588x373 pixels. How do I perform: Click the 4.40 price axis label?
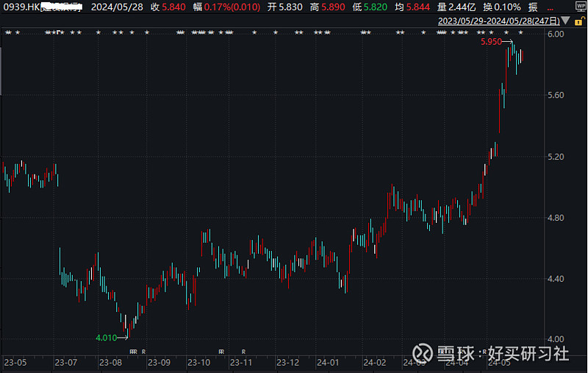pos(556,279)
